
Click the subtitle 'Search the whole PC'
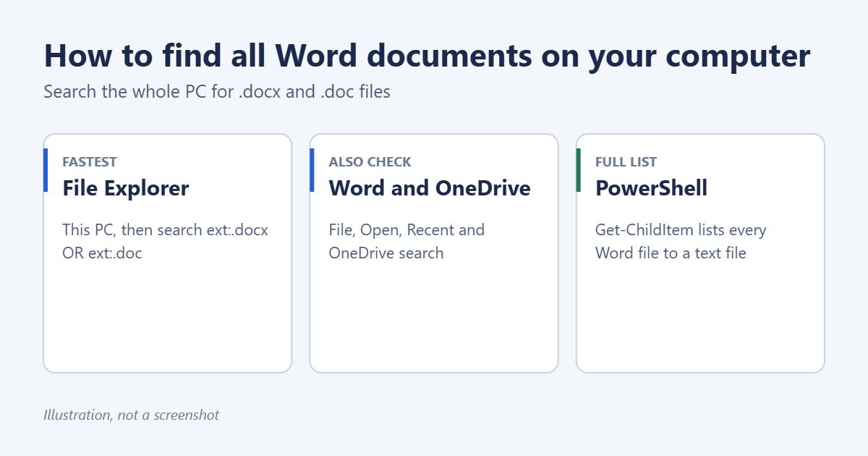coord(217,92)
